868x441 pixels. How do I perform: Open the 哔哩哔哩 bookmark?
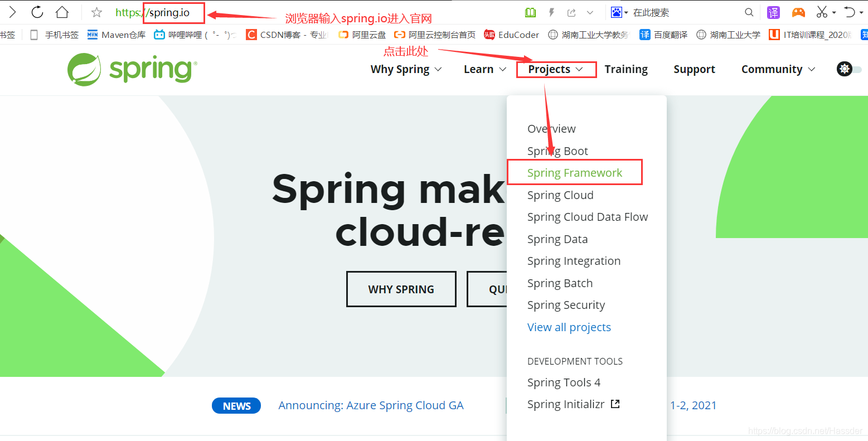(x=195, y=35)
